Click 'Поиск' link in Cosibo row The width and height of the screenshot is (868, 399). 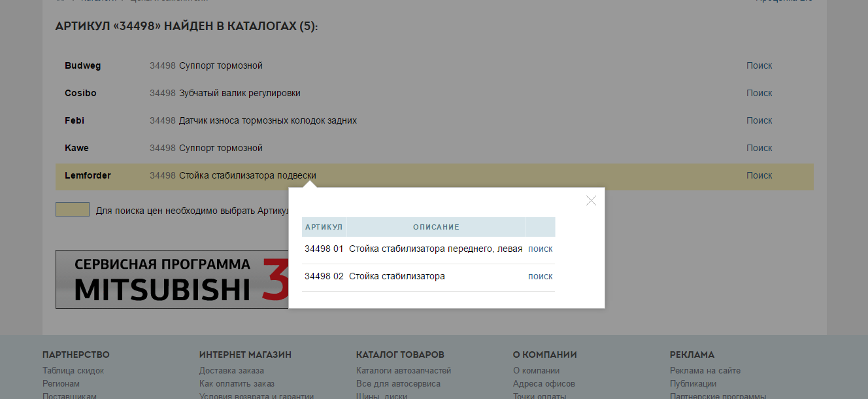click(x=759, y=93)
